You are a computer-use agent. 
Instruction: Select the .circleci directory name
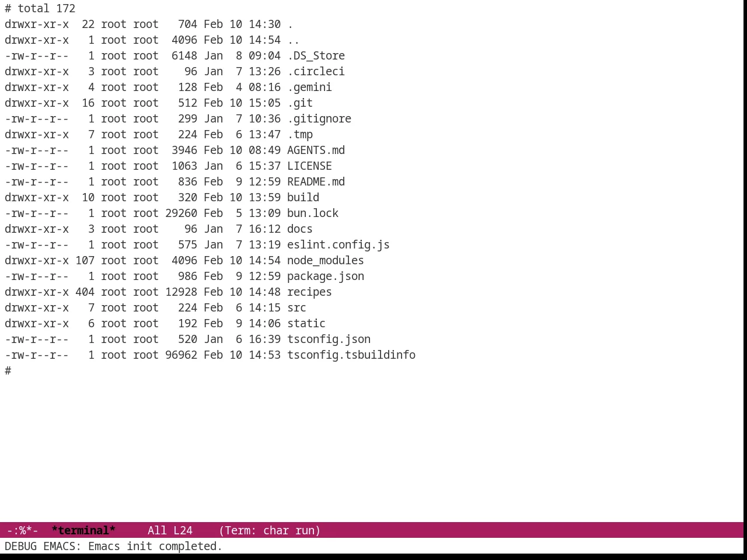(316, 71)
